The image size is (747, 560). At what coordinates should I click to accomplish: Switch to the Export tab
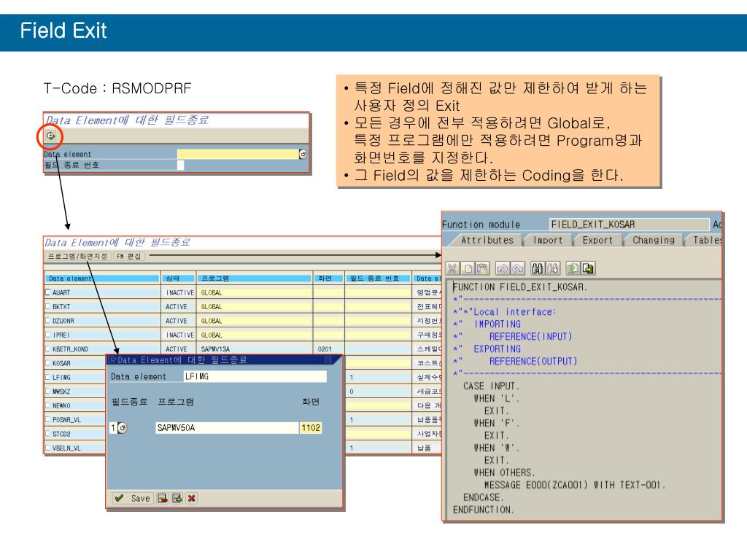(597, 241)
